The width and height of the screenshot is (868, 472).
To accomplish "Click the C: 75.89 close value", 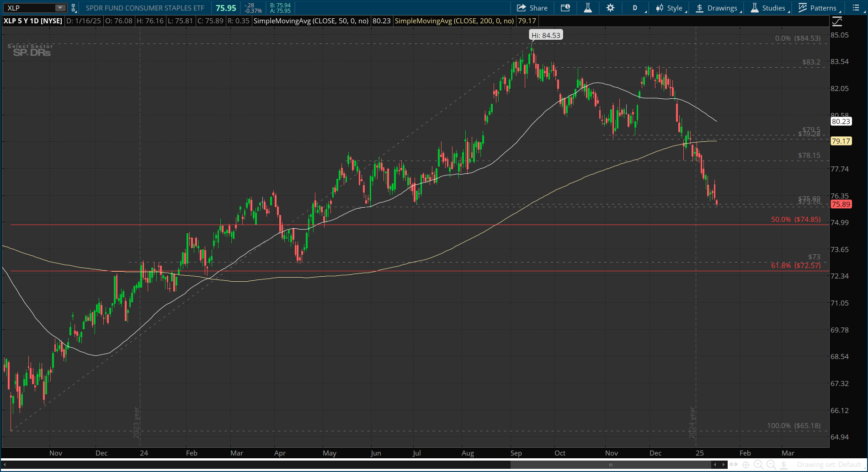I will point(211,21).
